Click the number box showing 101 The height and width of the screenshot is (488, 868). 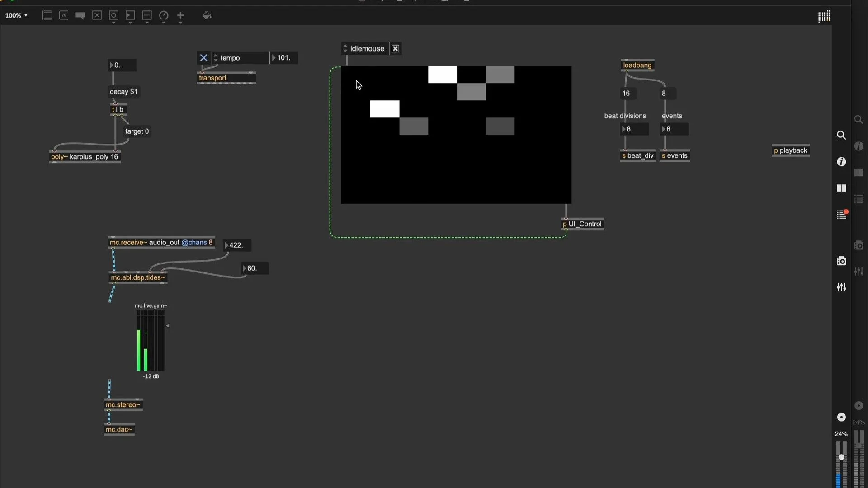(284, 57)
